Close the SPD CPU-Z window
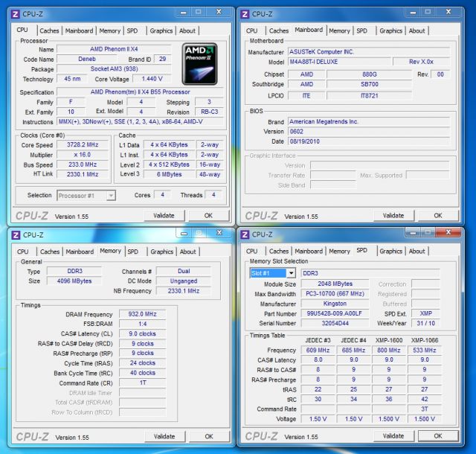 (x=448, y=232)
